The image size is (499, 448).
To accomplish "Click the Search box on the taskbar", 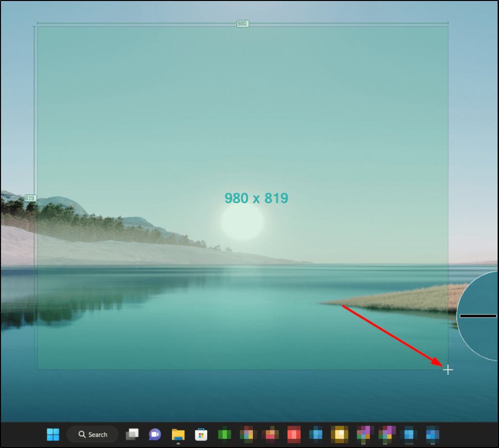I will (93, 434).
